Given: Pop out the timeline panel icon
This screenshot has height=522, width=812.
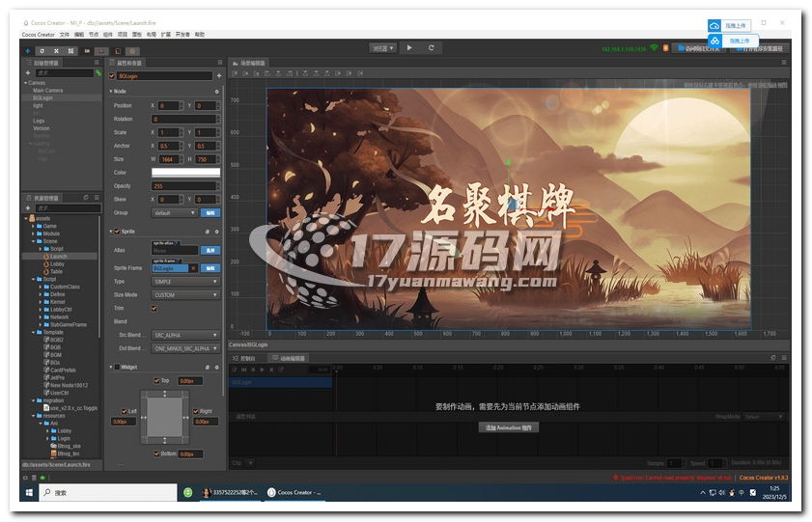Looking at the screenshot, I should 772,357.
